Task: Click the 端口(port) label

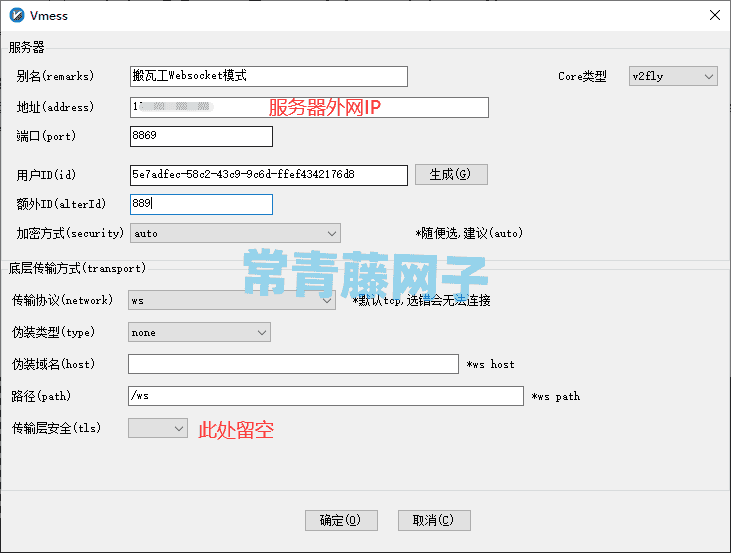Action: (x=46, y=136)
